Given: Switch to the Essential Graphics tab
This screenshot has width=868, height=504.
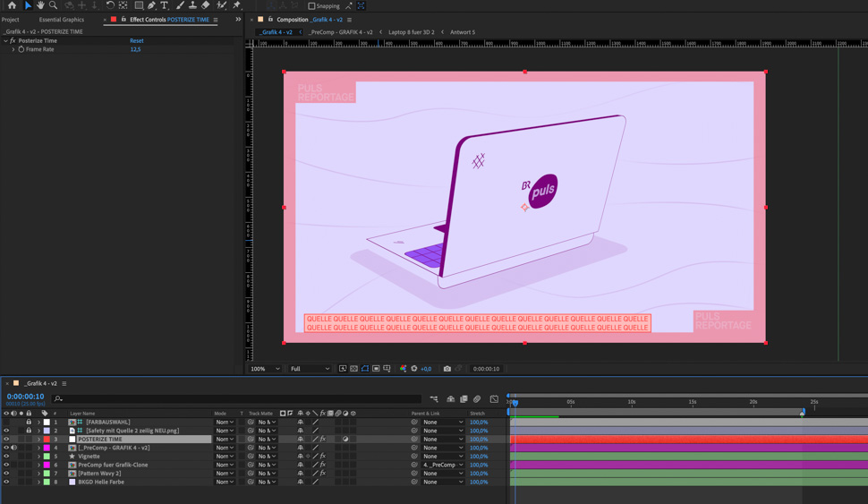Looking at the screenshot, I should click(62, 20).
